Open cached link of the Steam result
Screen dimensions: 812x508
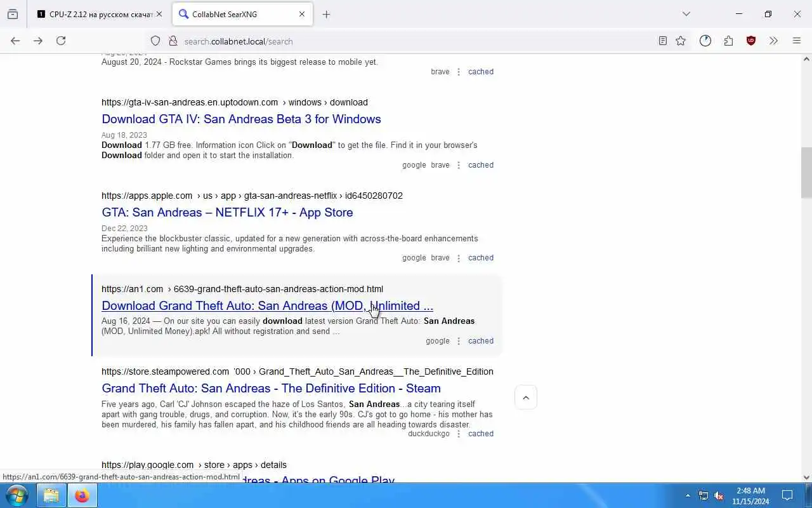(x=481, y=434)
